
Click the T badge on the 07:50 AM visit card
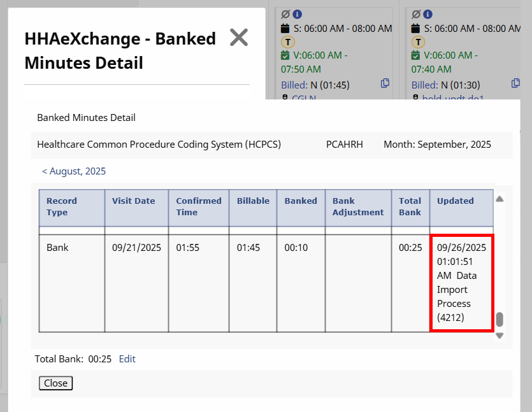click(287, 42)
